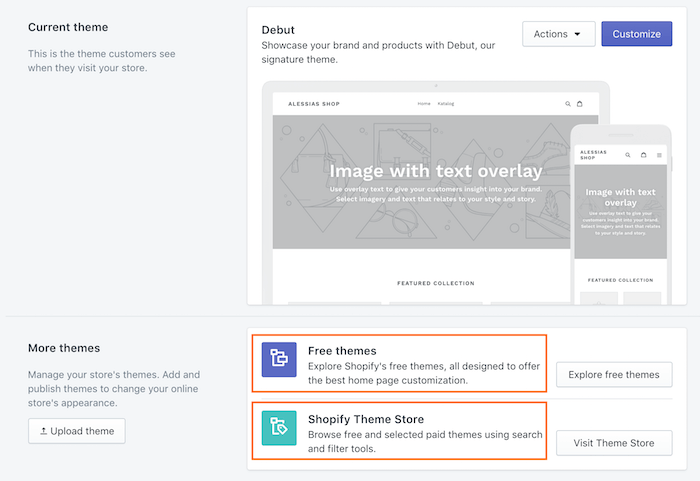Screen dimensions: 700x481
Task: Click the mobile theme preview image
Action: pos(621,216)
